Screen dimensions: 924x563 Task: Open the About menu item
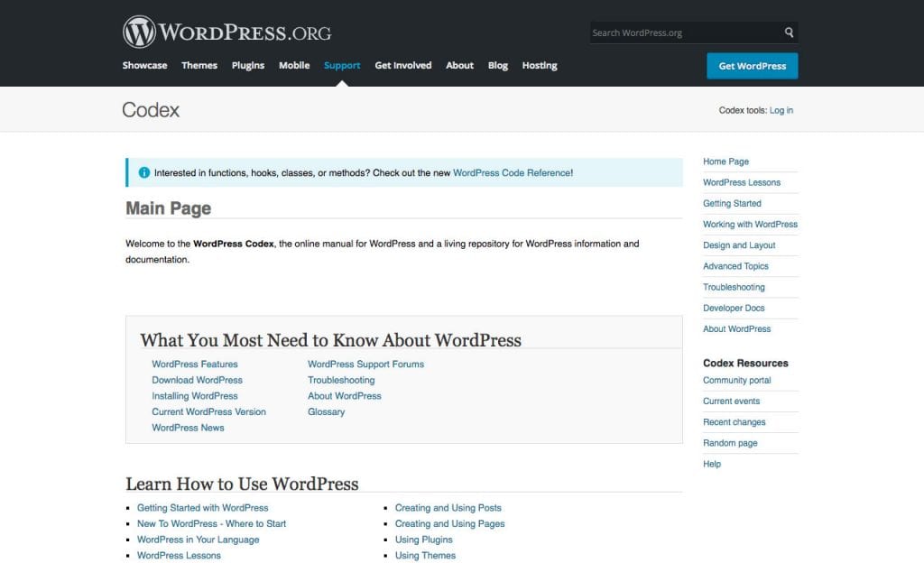pyautogui.click(x=459, y=65)
